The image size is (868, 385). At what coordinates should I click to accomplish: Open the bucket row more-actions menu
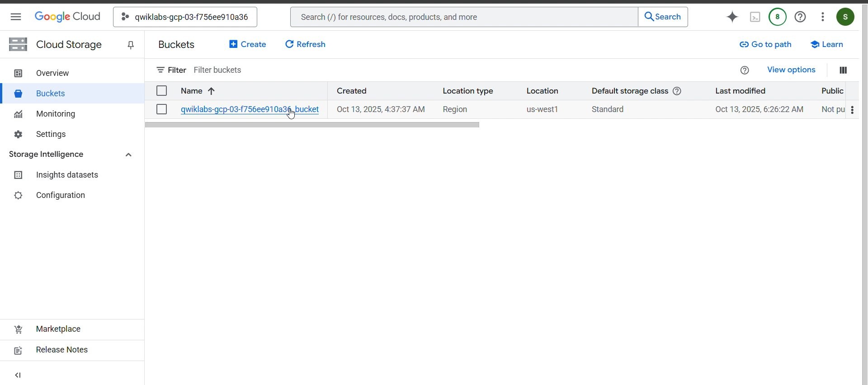coord(852,110)
